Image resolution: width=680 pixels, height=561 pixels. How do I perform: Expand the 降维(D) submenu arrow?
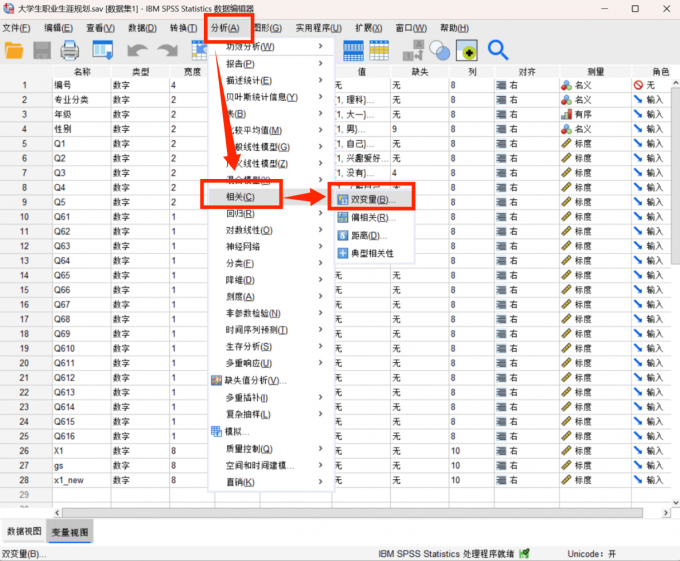(320, 280)
